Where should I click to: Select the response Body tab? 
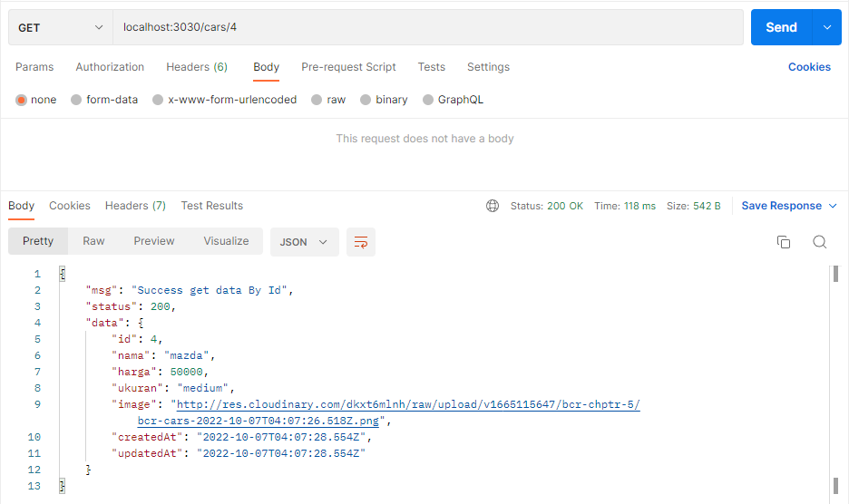point(21,206)
